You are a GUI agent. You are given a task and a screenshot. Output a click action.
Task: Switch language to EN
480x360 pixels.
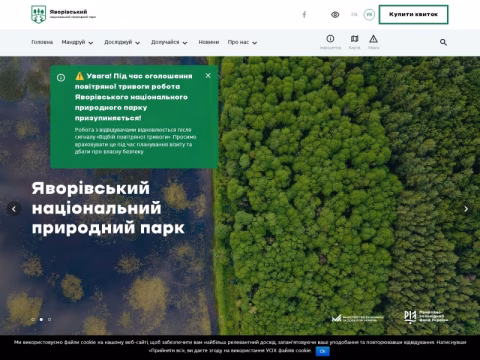[354, 14]
